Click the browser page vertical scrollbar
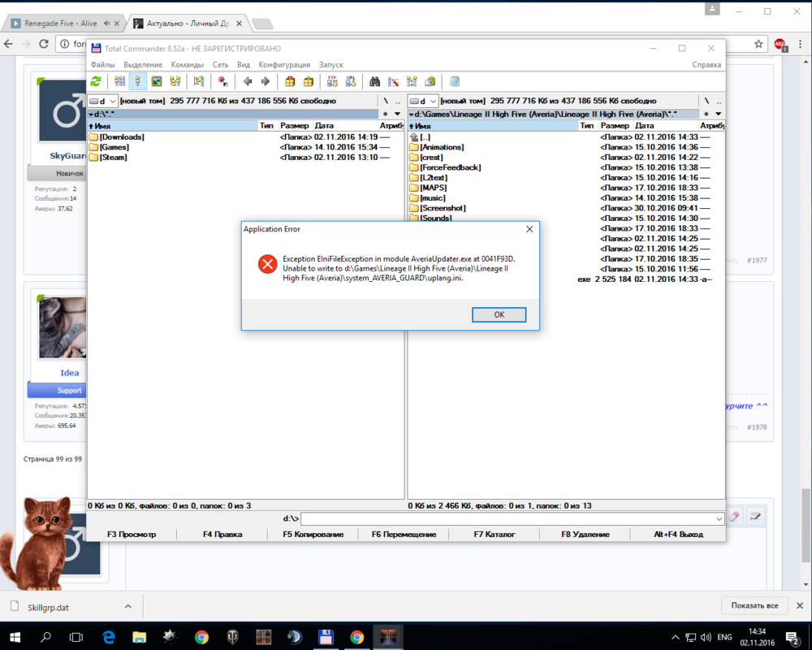The height and width of the screenshot is (650, 812). point(806,504)
